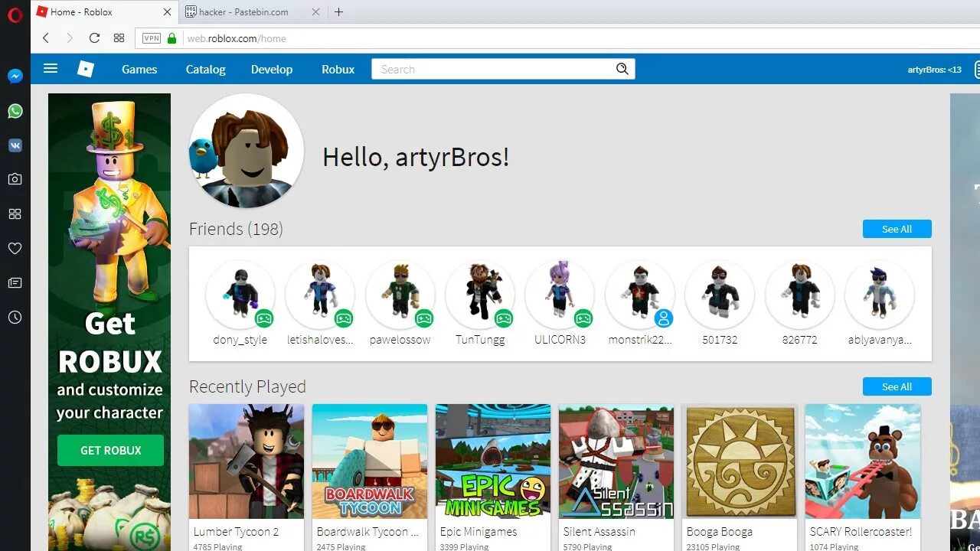Open the Games menu
The height and width of the screenshot is (551, 980).
pyautogui.click(x=139, y=69)
